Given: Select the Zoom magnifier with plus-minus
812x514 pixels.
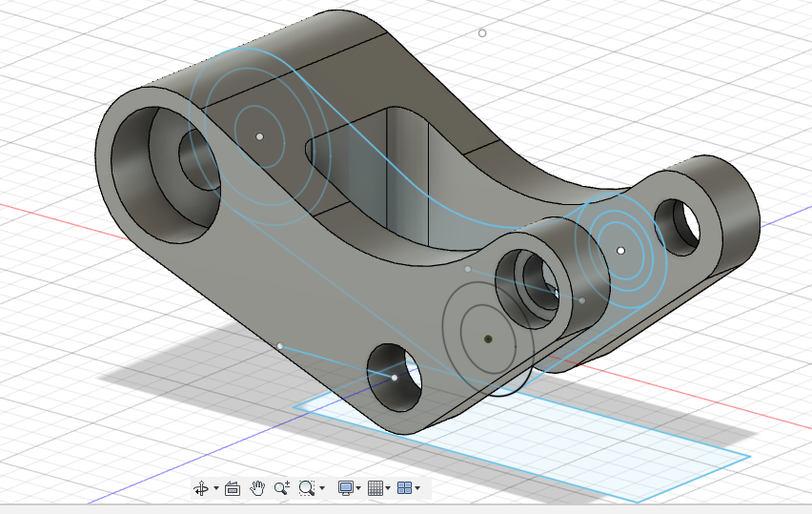Looking at the screenshot, I should (x=281, y=488).
